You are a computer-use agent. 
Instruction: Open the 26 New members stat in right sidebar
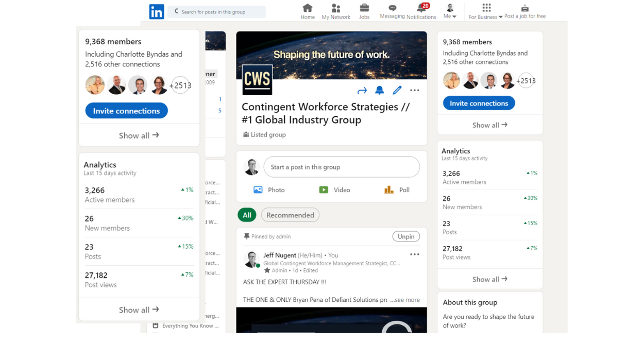[490, 202]
